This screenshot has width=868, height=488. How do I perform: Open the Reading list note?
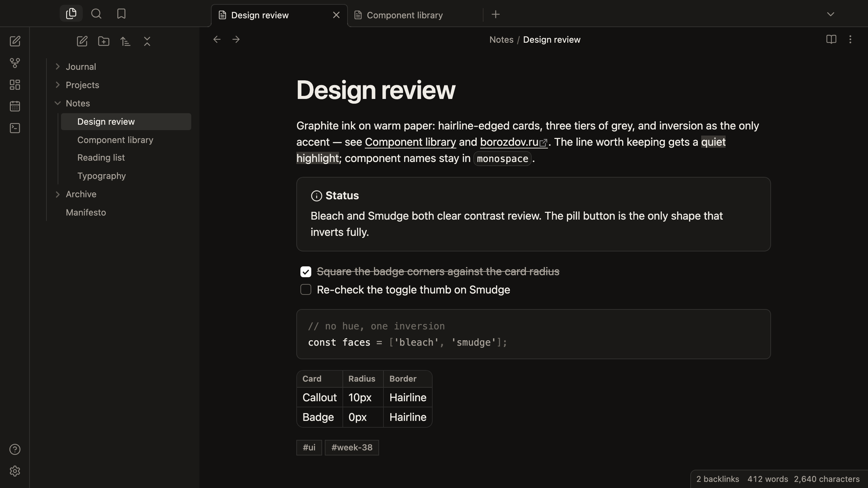pyautogui.click(x=126, y=158)
